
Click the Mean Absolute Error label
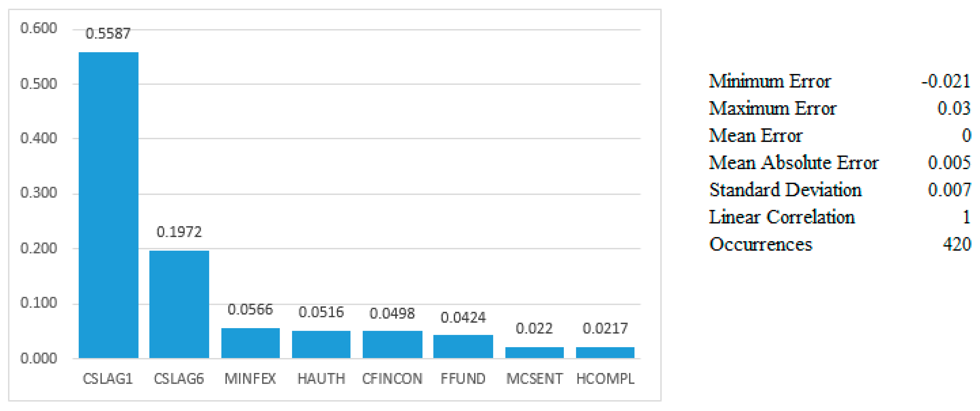point(794,163)
